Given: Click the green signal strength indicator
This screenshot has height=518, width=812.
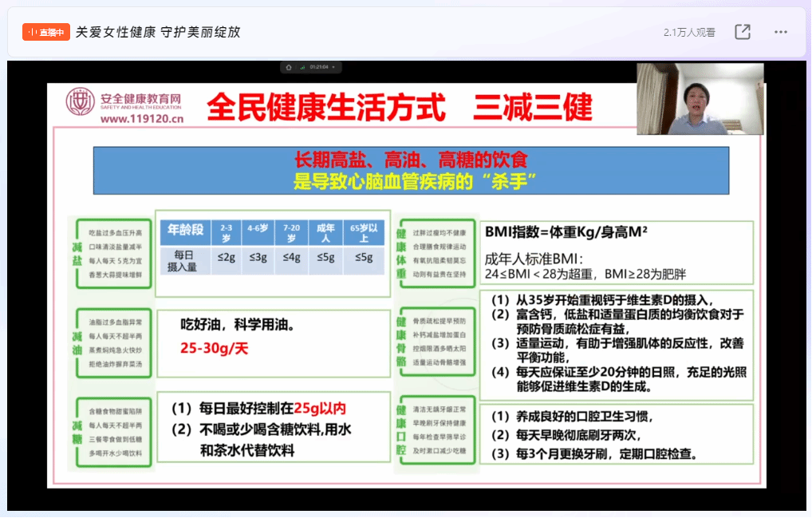Looking at the screenshot, I should click(x=303, y=67).
